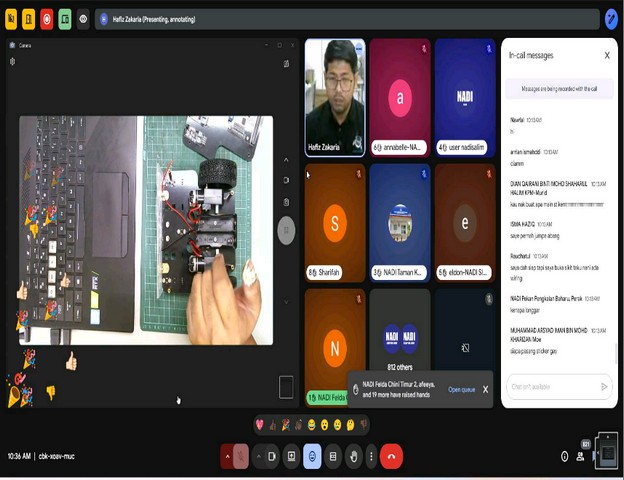
Task: Click the red leave call button
Action: [x=391, y=456]
